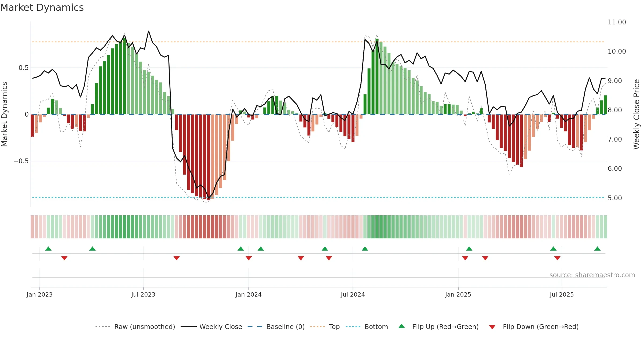644x362 pixels.
Task: Click the Weekly Close Price right axis title
Action: point(636,114)
